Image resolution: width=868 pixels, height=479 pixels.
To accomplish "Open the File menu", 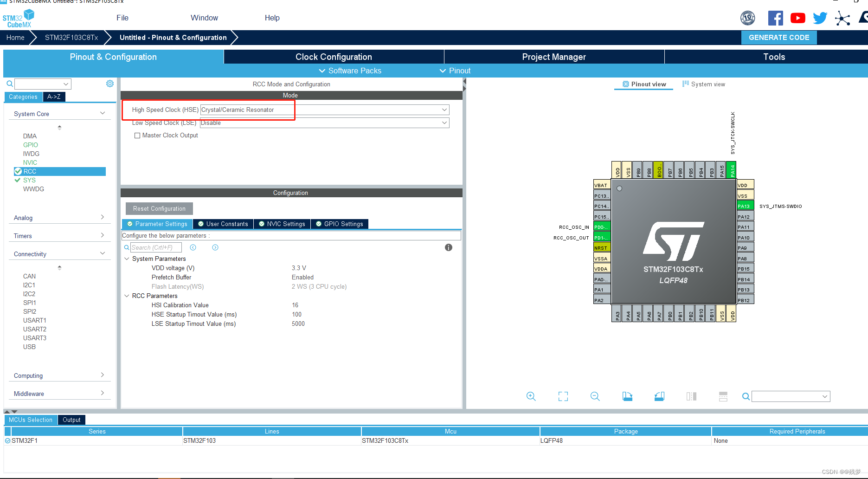I will point(122,18).
